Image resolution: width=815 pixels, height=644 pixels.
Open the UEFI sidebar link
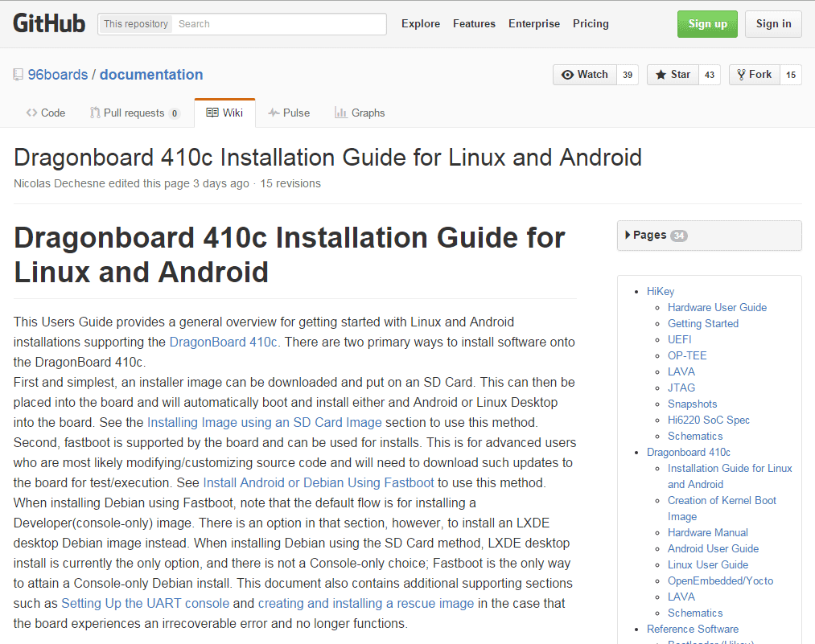(x=679, y=339)
